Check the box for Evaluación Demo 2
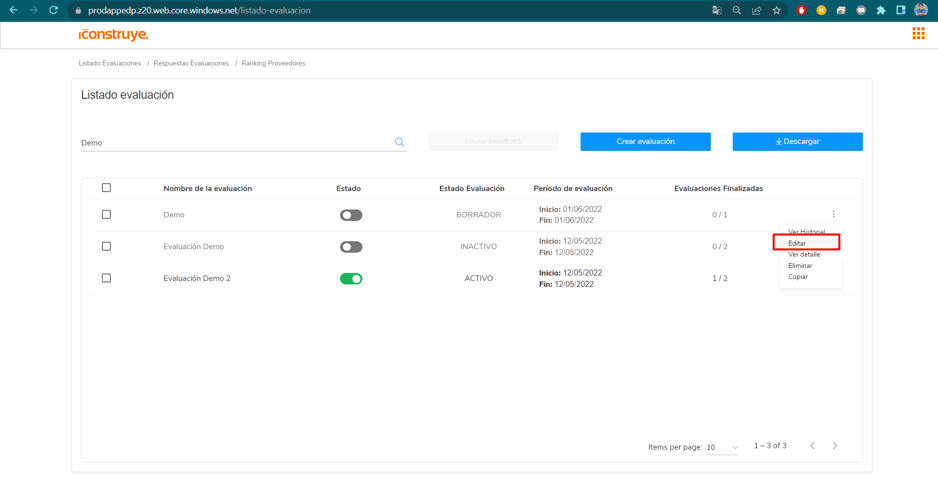Viewport: 938px width, 477px height. pyautogui.click(x=106, y=278)
